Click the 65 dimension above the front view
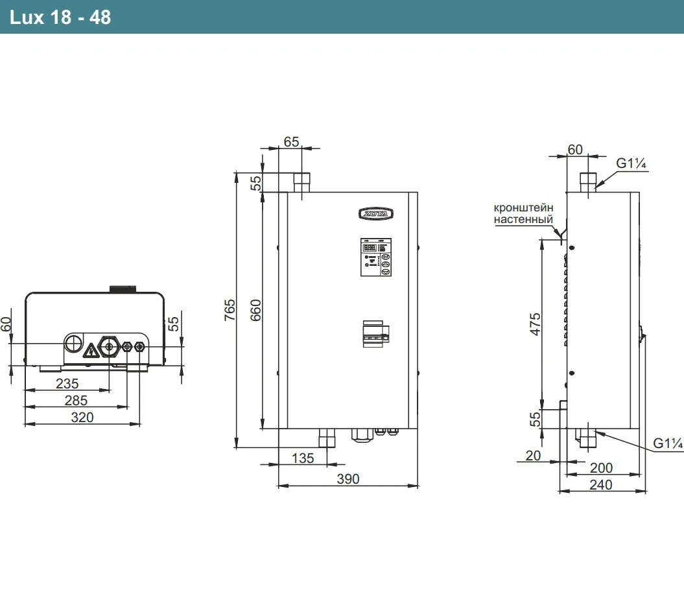This screenshot has height=616, width=684. click(x=291, y=142)
